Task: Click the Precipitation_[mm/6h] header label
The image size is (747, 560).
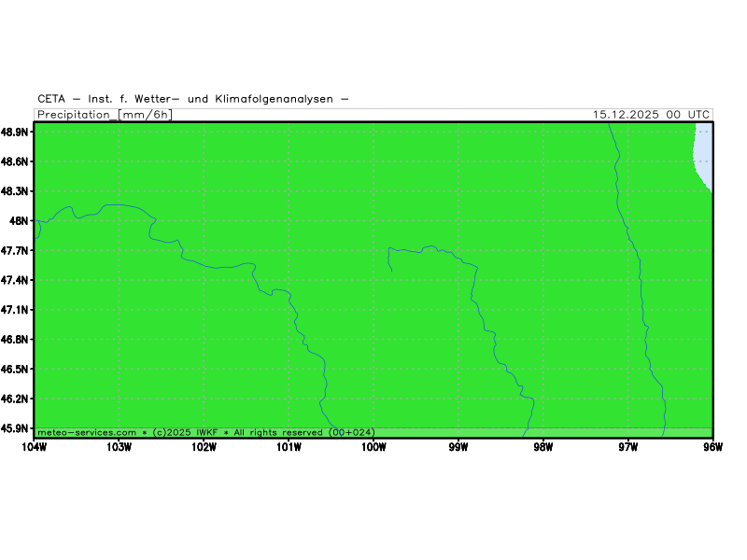Action: tap(105, 115)
